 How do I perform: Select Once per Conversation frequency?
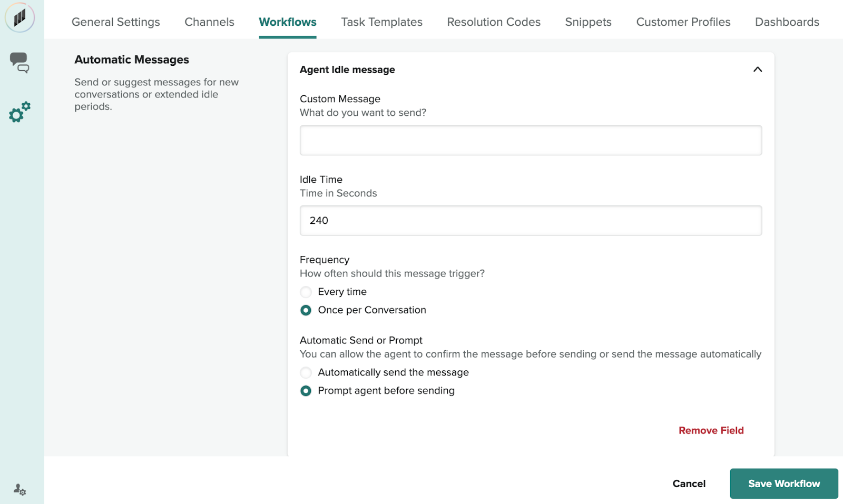306,310
